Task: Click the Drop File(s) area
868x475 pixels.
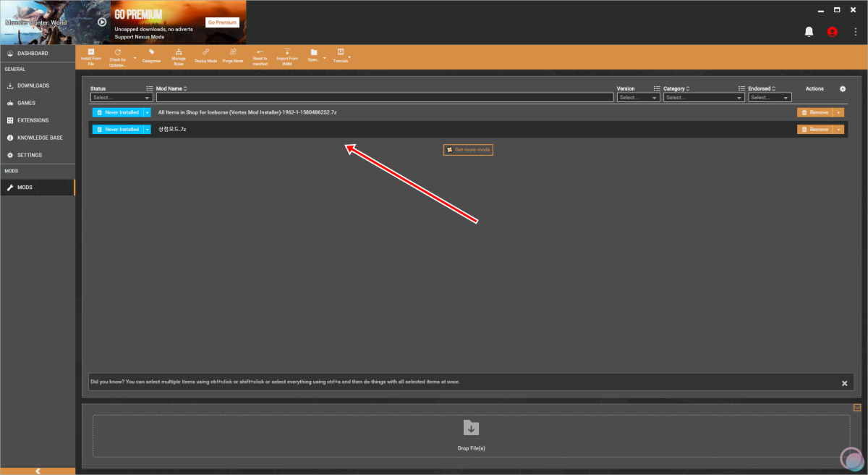Action: (x=471, y=436)
